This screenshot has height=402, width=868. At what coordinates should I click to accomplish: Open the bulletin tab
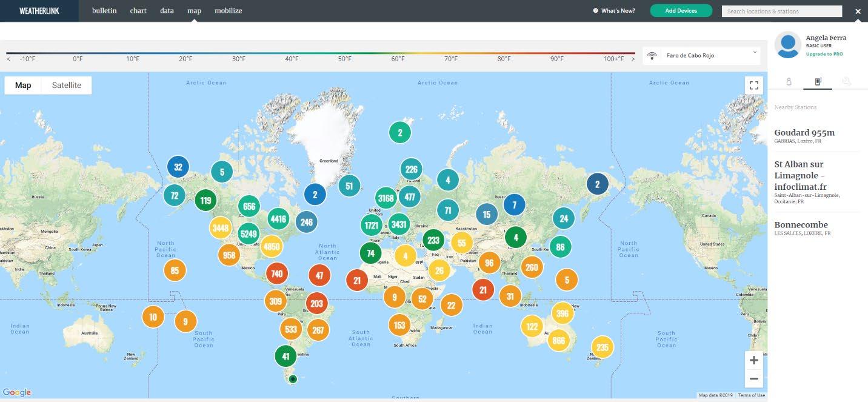tap(104, 11)
